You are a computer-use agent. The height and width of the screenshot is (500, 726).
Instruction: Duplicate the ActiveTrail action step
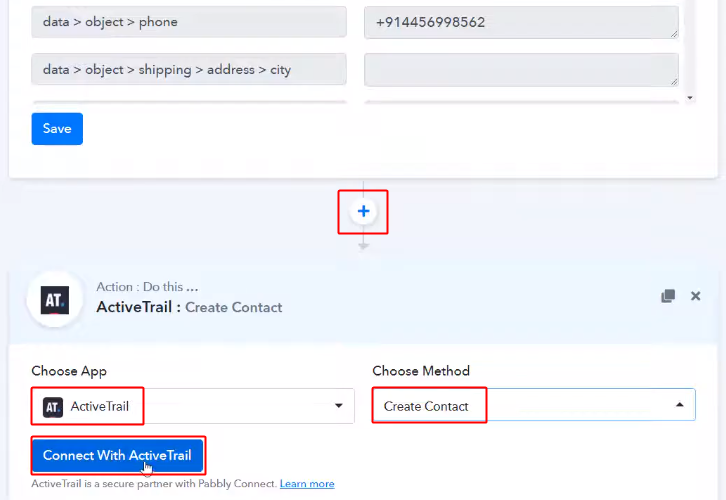click(668, 296)
